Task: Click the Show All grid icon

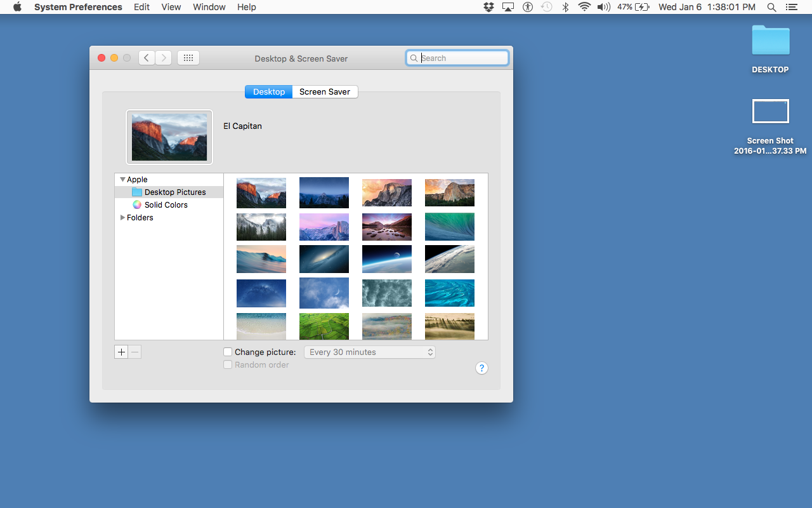Action: [x=188, y=58]
